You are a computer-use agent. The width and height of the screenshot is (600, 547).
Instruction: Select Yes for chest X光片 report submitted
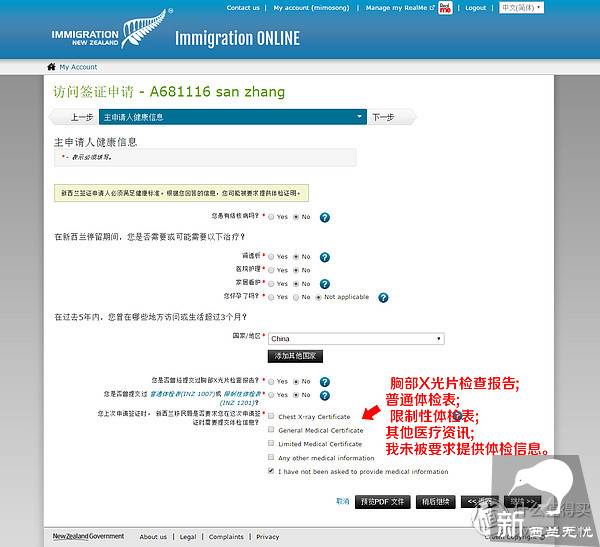[x=271, y=382]
